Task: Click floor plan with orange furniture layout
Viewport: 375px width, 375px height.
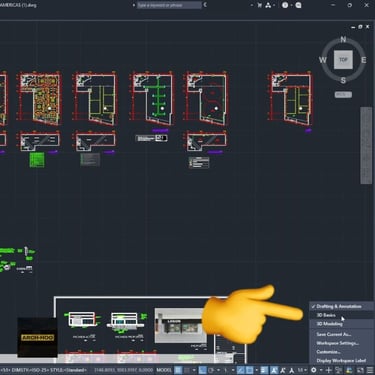Action: point(40,98)
